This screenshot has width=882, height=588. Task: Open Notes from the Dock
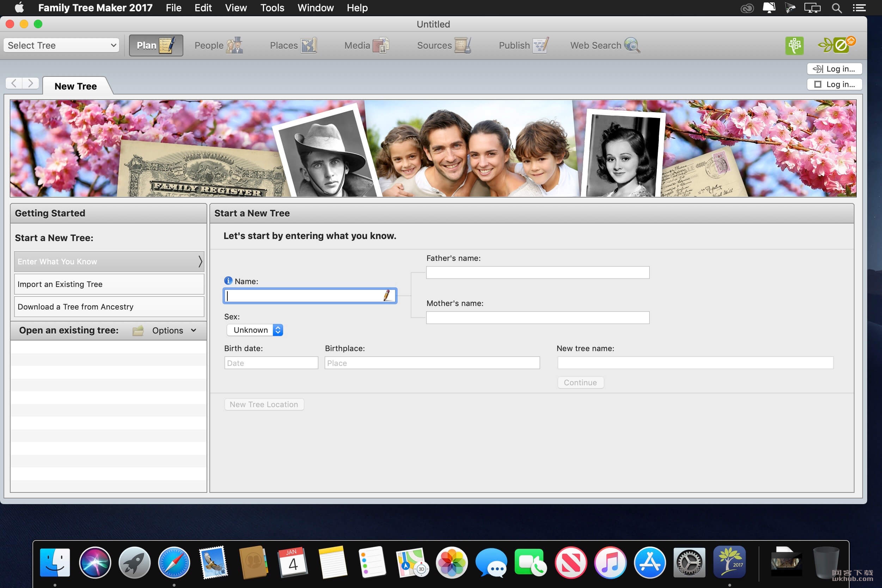pyautogui.click(x=333, y=563)
